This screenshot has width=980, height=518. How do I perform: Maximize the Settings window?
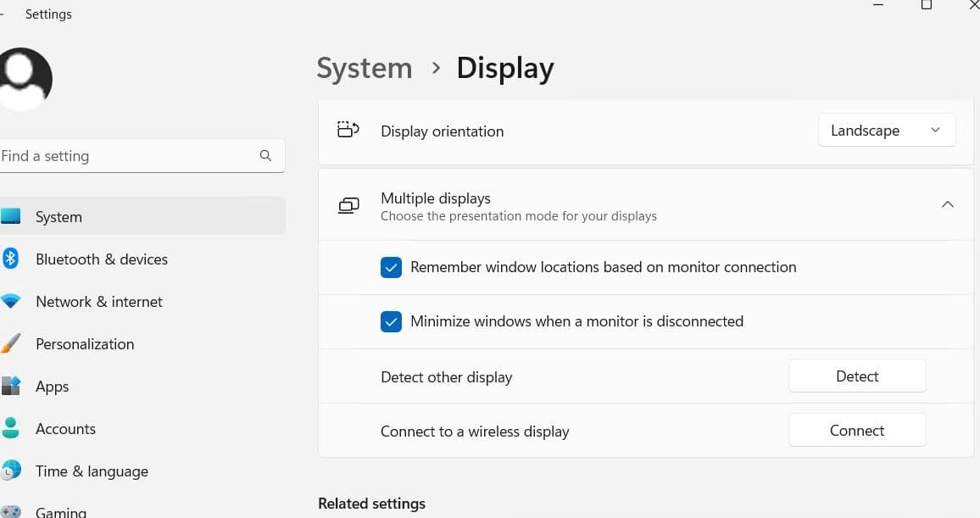(x=927, y=5)
